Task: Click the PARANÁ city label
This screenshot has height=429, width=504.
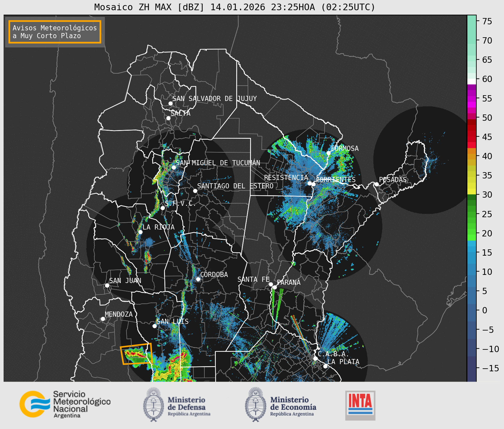Action: tap(289, 282)
